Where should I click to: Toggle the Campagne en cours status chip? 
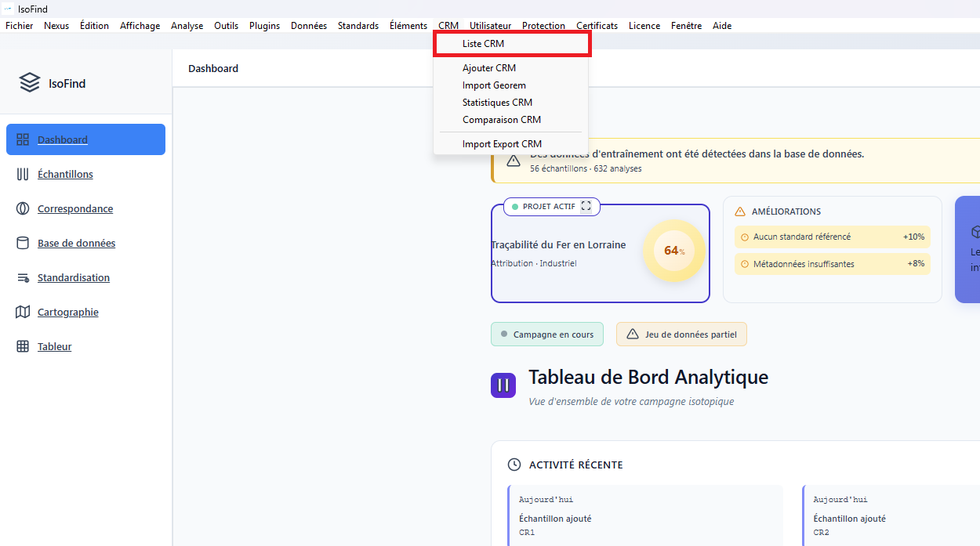click(x=546, y=334)
